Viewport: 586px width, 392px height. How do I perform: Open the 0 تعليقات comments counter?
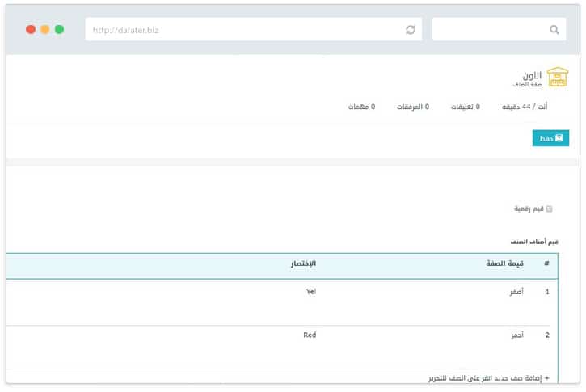tap(466, 107)
